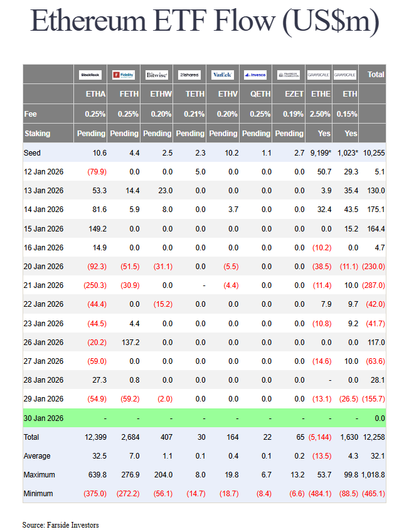Click the Grayscale logo above ETHE
This screenshot has height=532, width=409.
tap(319, 75)
